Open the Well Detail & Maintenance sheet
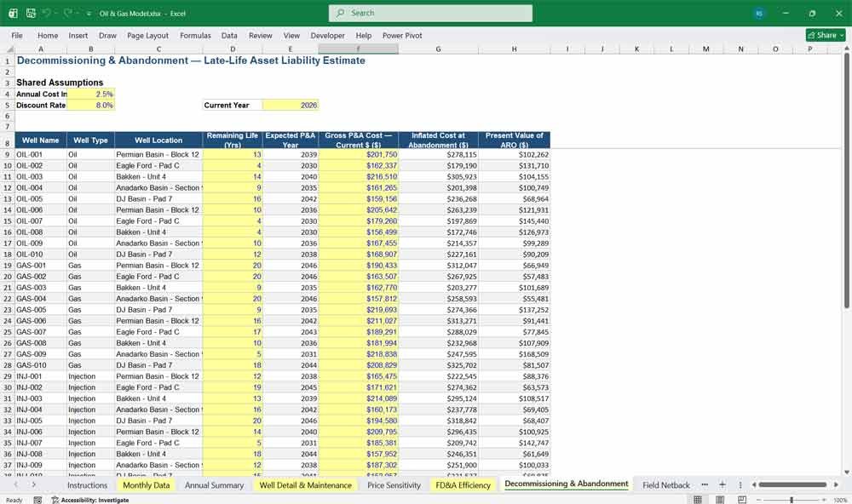The height and width of the screenshot is (504, 852). coord(305,485)
